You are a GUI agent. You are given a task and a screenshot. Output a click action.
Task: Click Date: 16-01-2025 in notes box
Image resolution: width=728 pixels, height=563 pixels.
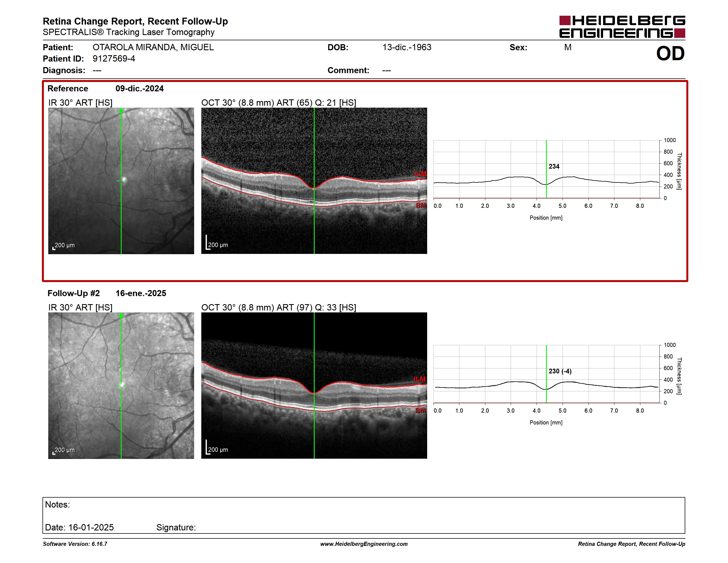79,527
